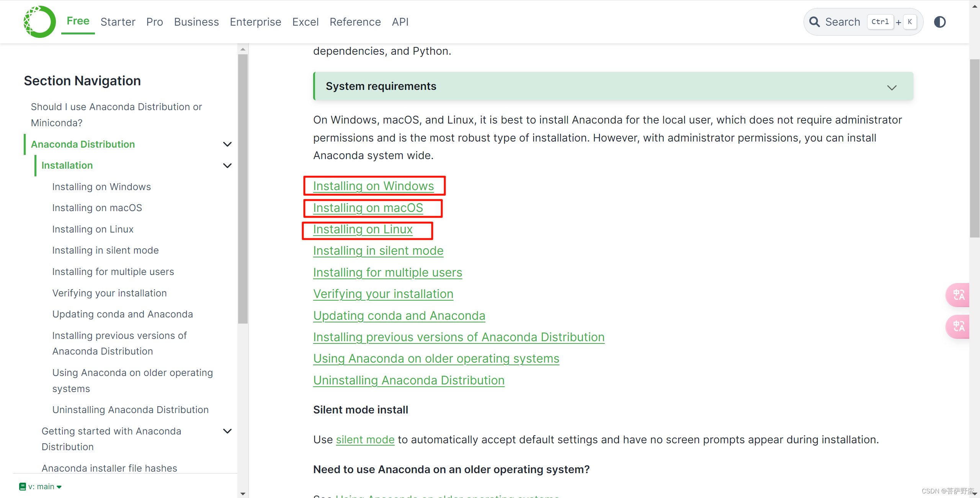Select sidebar item 'Installing in silent mode'
Viewport: 980px width, 498px height.
[105, 250]
